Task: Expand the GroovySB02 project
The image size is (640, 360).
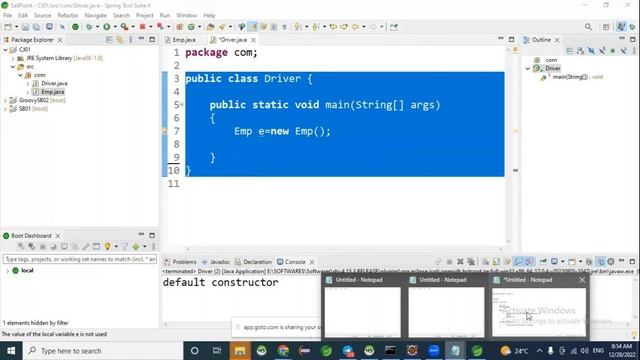Action: [5, 100]
